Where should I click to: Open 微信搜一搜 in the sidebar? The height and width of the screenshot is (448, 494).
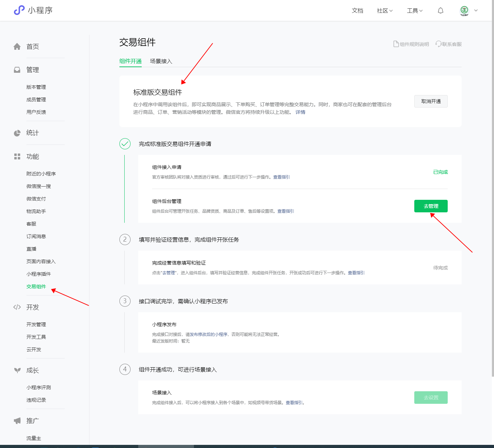pyautogui.click(x=39, y=186)
